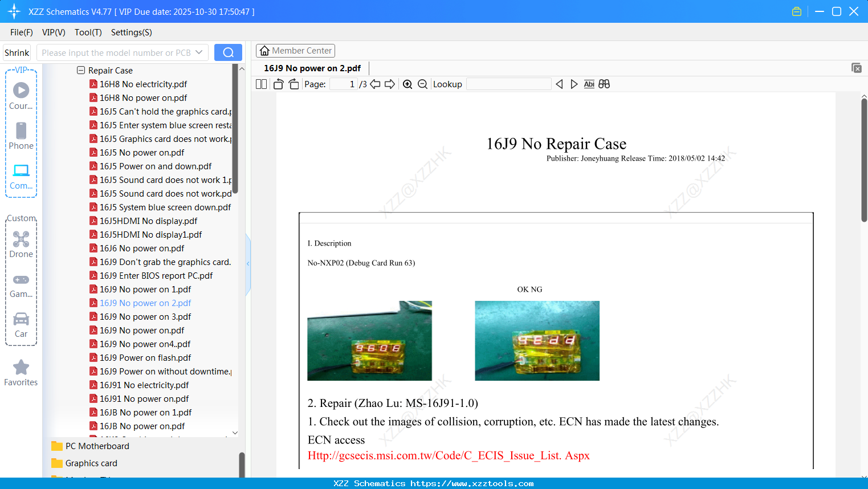Zoom out of the PDF
This screenshot has height=489, width=868.
422,84
